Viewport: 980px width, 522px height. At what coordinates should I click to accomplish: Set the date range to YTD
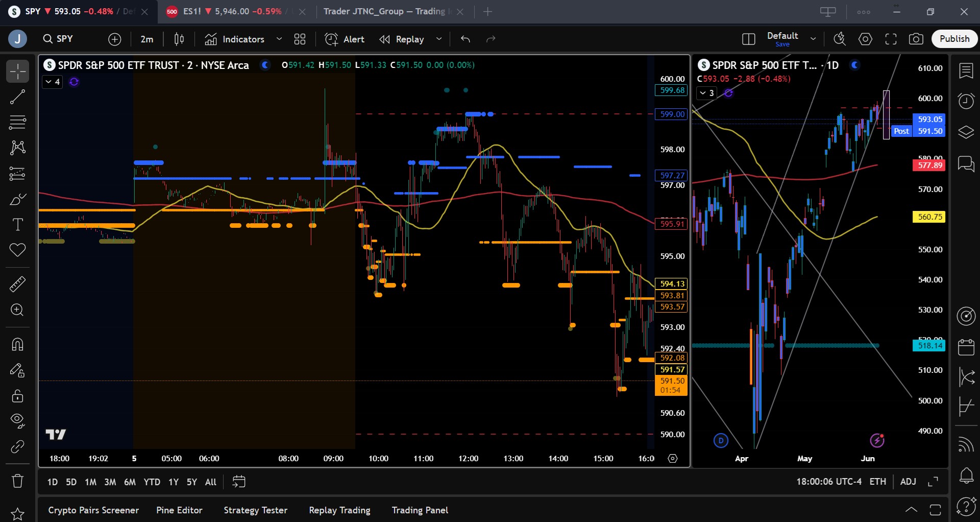pos(152,482)
